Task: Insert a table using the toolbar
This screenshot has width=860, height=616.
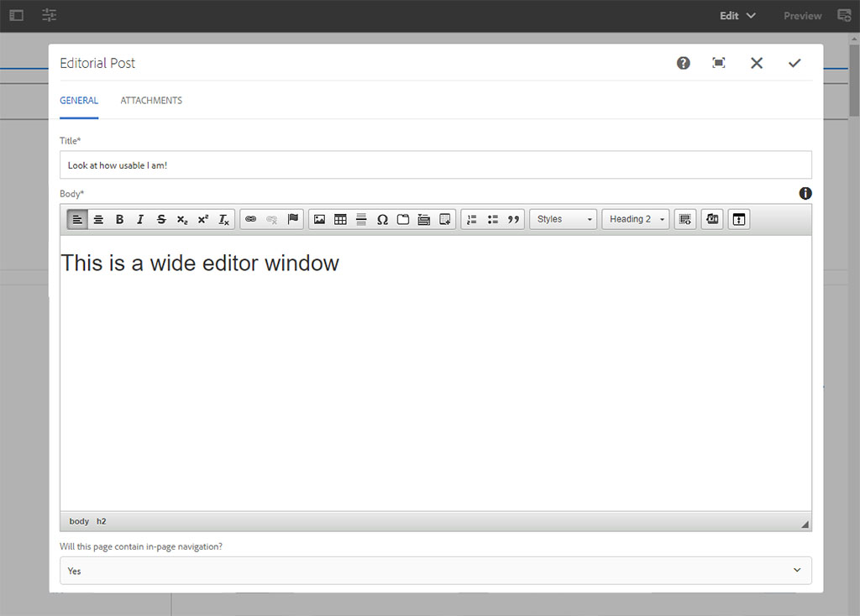Action: tap(340, 219)
